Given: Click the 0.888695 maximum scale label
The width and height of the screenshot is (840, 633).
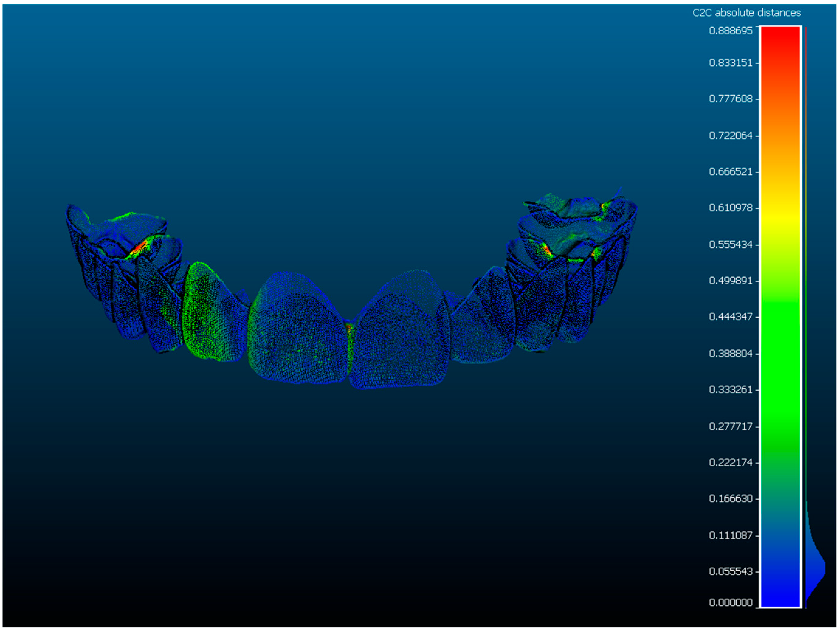Looking at the screenshot, I should [x=730, y=31].
